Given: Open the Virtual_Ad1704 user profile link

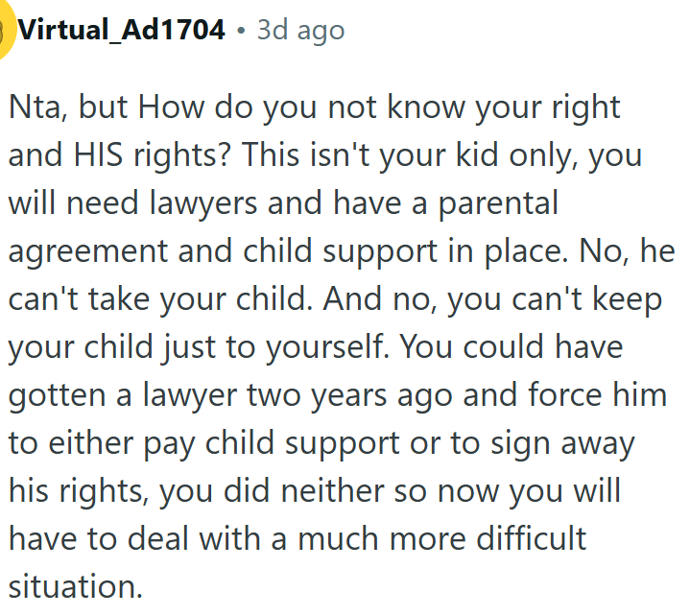Looking at the screenshot, I should click(x=122, y=31).
